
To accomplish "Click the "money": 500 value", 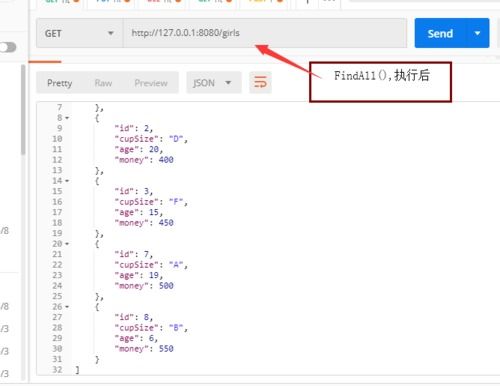I will tap(166, 286).
